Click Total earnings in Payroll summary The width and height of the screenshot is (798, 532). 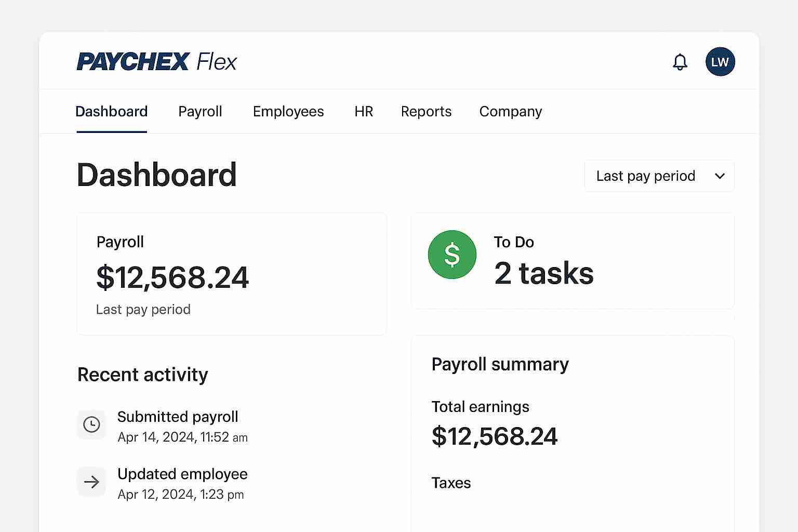click(480, 407)
